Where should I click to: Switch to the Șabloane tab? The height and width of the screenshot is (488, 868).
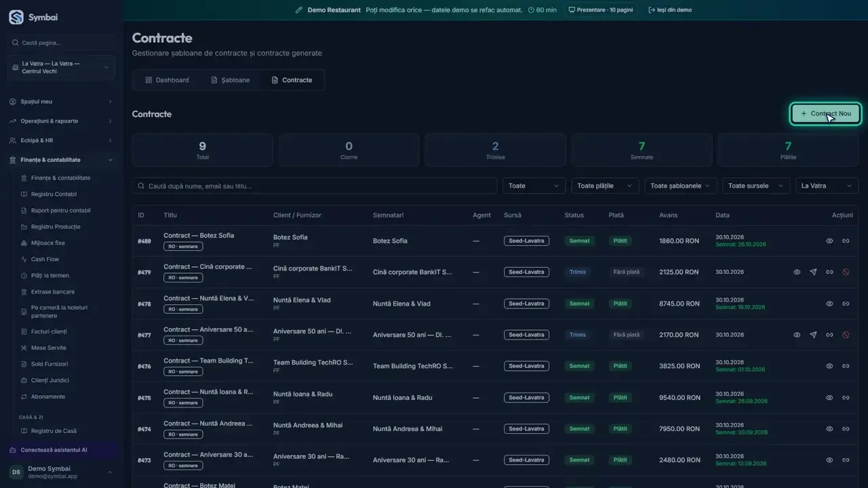[230, 80]
